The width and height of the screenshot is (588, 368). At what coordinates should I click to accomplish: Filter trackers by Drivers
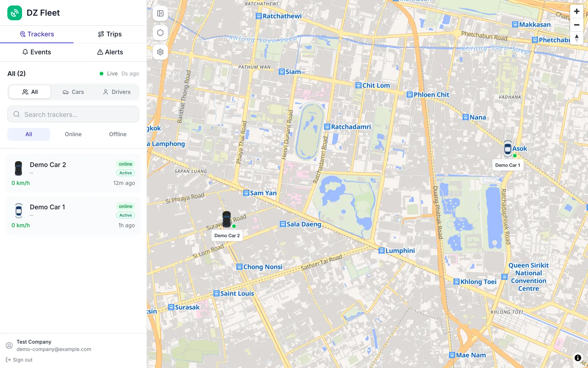click(117, 92)
